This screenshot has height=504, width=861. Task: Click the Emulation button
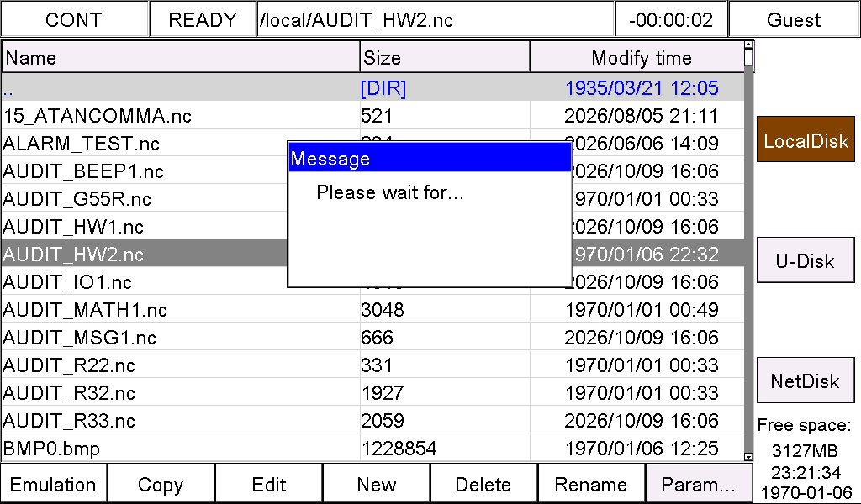point(53,484)
